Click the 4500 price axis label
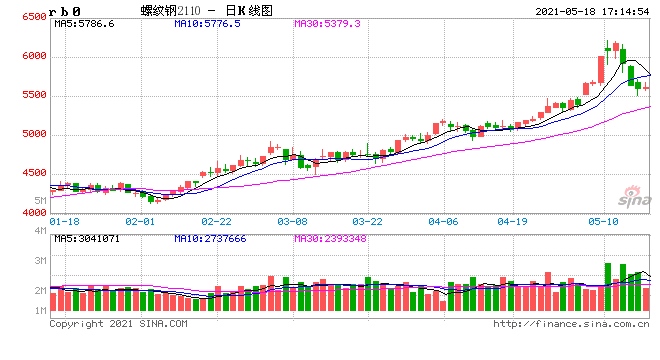Viewport: 660px width, 360px height. tap(35, 173)
